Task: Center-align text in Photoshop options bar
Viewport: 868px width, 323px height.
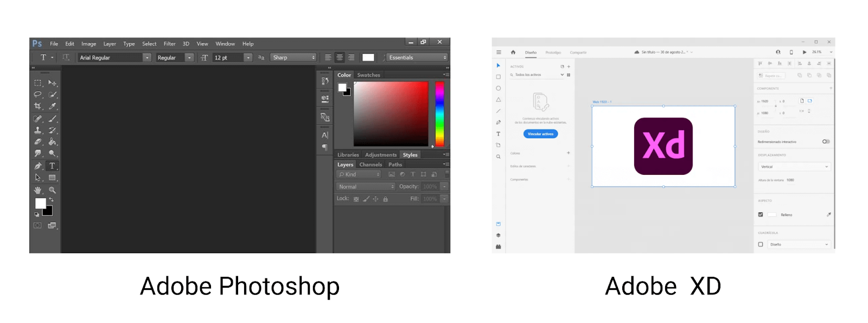Action: pos(340,58)
